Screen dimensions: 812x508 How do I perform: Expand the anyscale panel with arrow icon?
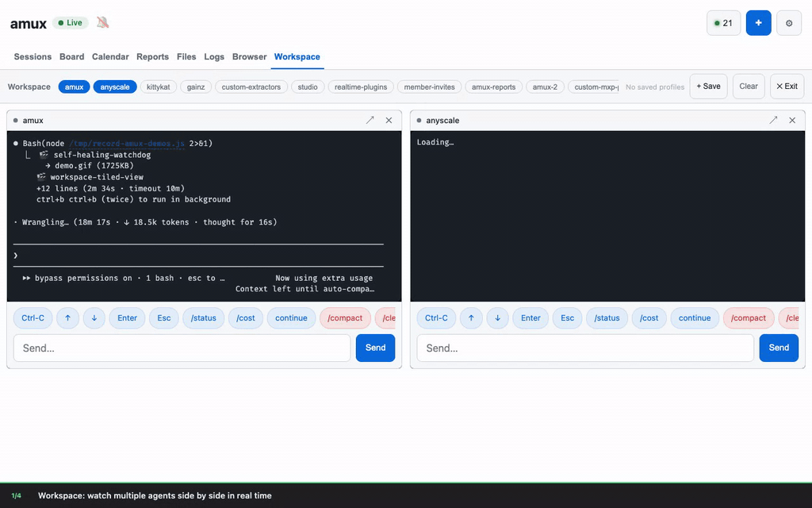click(773, 121)
